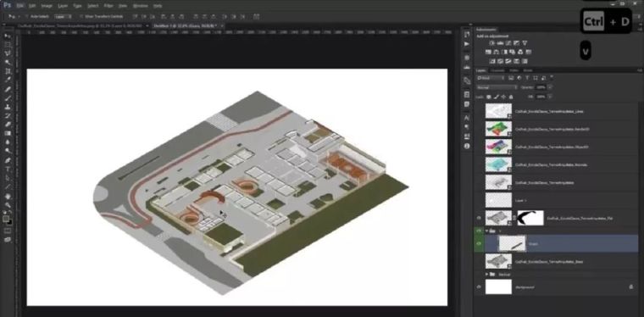Add an Invert adjustment
Screen dimensions: 644x317
492,61
